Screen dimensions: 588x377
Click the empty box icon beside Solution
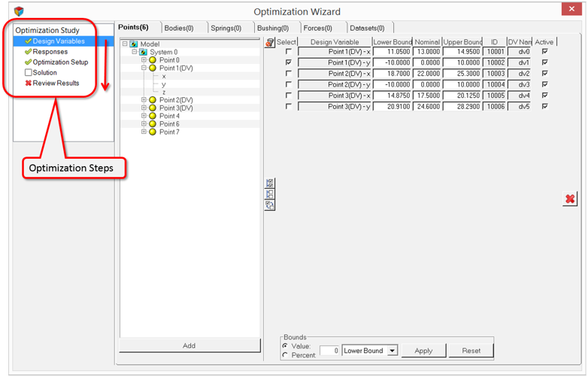coord(28,72)
